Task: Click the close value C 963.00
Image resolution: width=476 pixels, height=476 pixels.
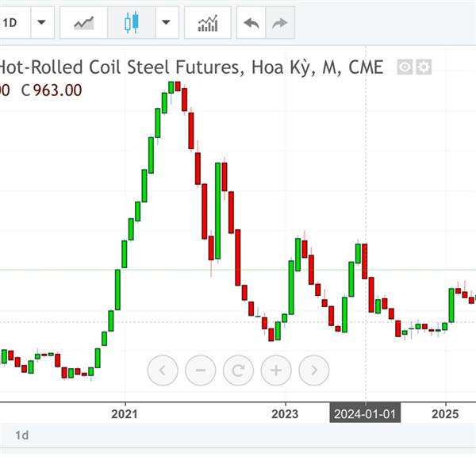Action: [52, 90]
